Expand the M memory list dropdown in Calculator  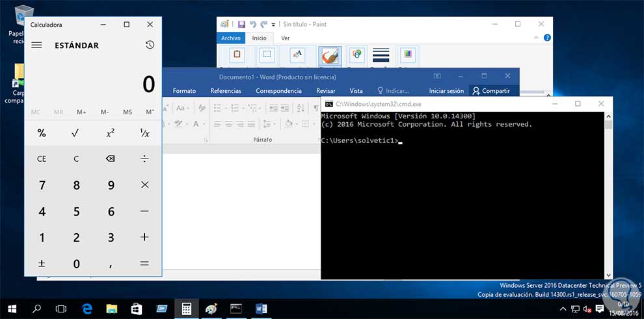click(x=150, y=112)
